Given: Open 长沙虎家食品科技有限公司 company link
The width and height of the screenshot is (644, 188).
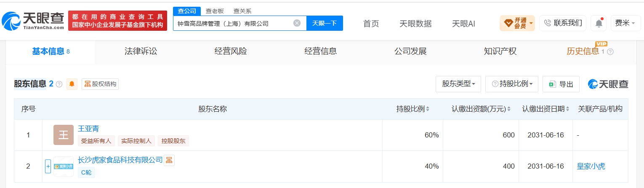Looking at the screenshot, I should [x=120, y=160].
